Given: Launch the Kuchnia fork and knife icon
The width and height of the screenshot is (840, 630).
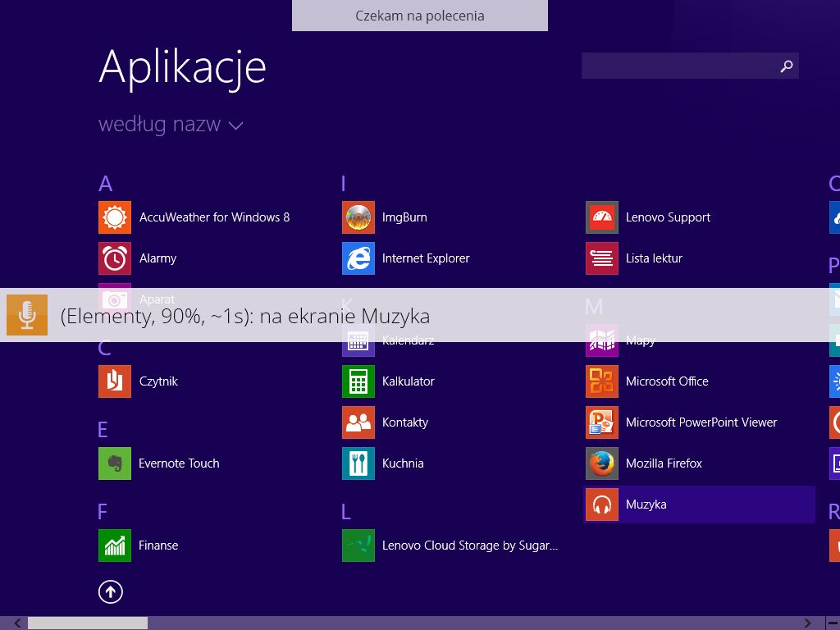Looking at the screenshot, I should tap(358, 463).
